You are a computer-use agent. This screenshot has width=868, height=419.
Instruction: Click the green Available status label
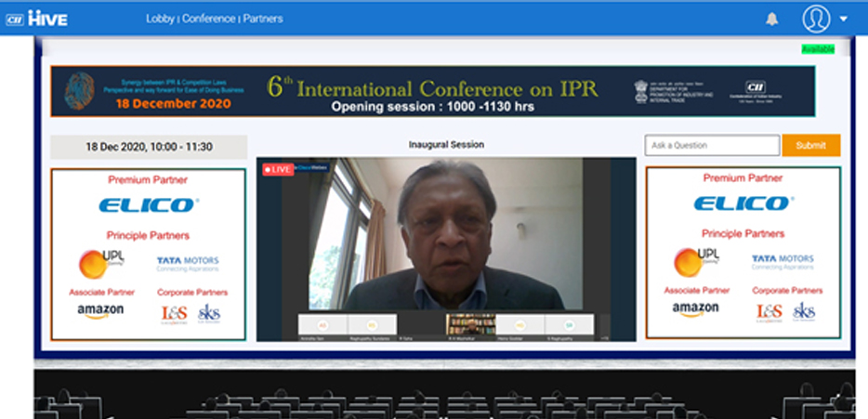click(x=818, y=49)
